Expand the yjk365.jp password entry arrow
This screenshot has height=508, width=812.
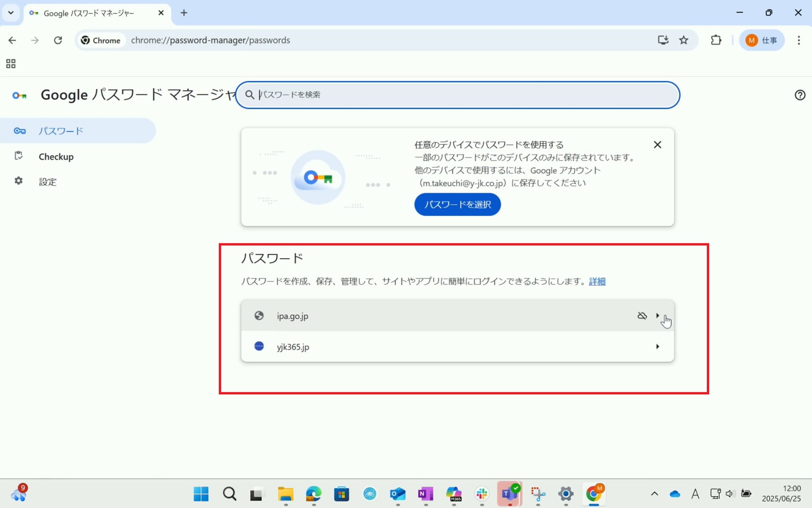pyautogui.click(x=657, y=346)
